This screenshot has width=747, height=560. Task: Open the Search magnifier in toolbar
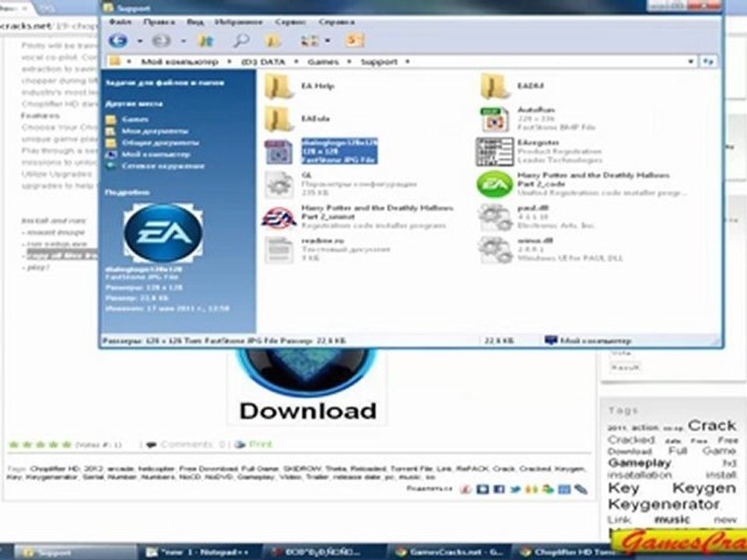(241, 41)
